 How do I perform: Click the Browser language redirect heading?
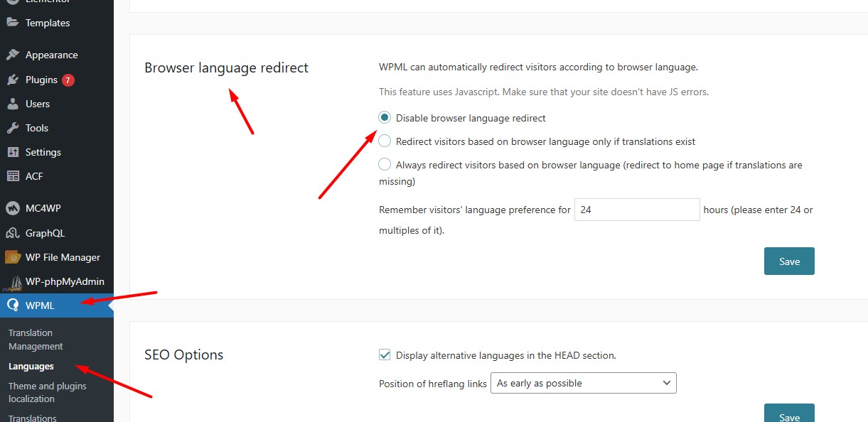226,68
